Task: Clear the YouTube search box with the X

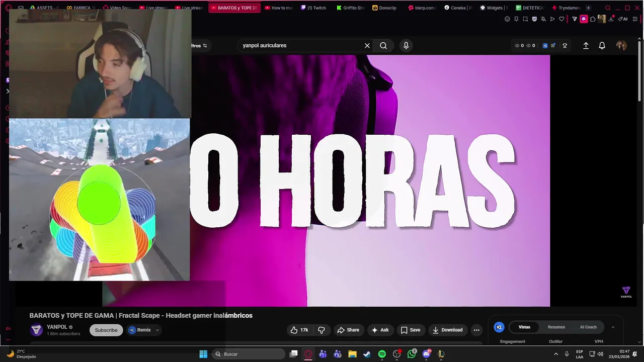Action: (367, 45)
